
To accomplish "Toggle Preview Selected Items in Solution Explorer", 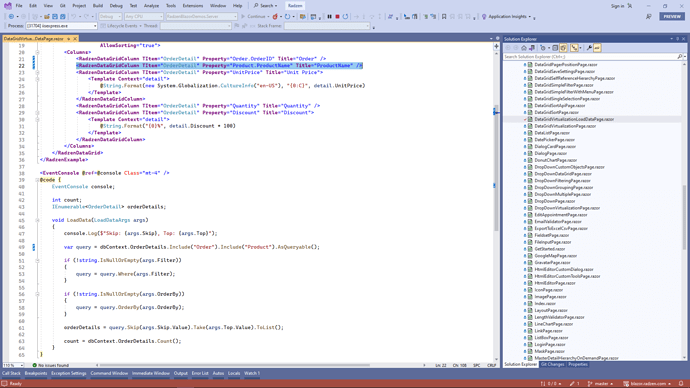I will click(x=597, y=48).
